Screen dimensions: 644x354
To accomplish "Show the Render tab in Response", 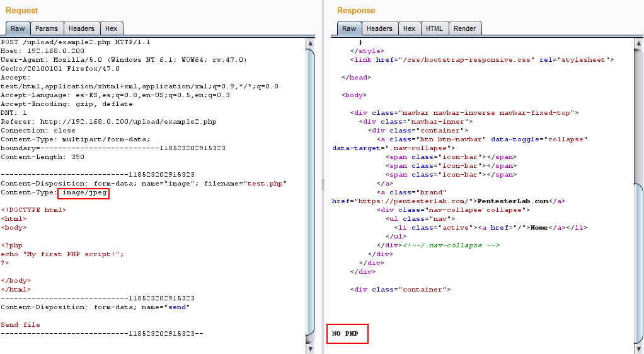I will tap(465, 28).
